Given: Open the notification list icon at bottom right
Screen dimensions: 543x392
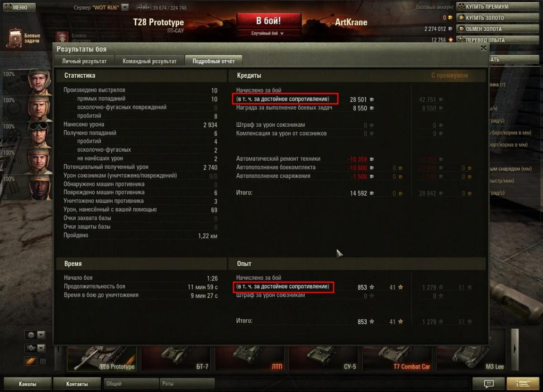Looking at the screenshot, I should pyautogui.click(x=523, y=383).
